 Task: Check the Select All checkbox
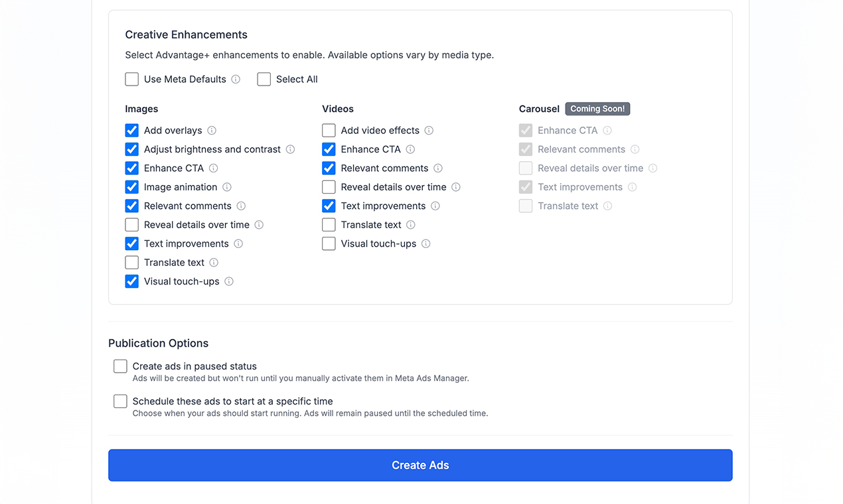(264, 79)
